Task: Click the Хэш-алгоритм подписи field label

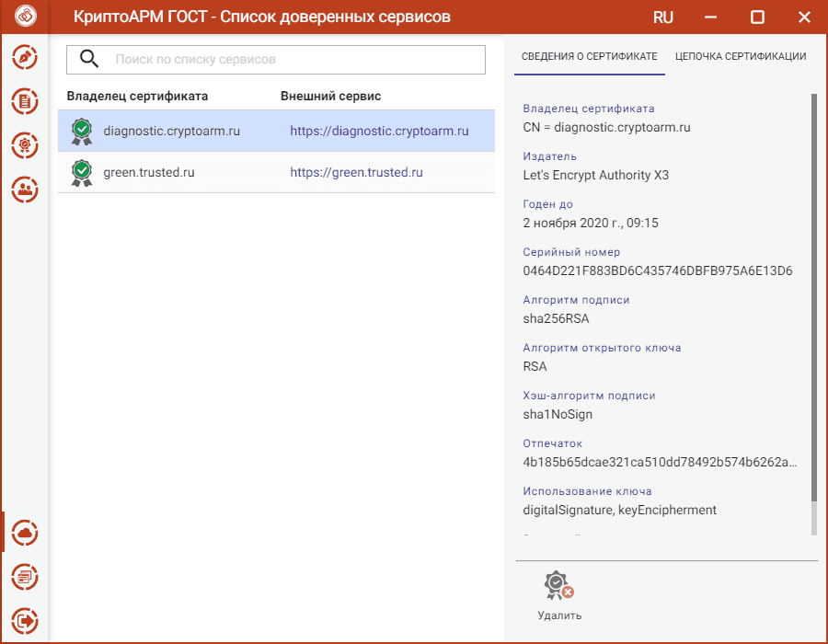Action: (x=589, y=396)
